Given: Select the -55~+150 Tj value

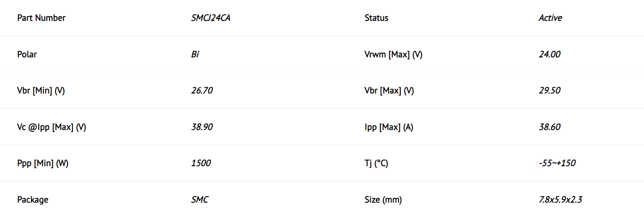Looking at the screenshot, I should (557, 163).
